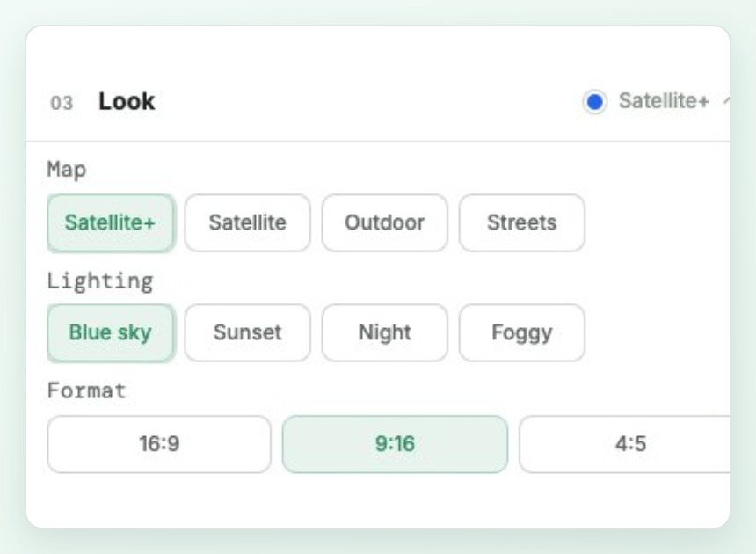Set format to 16:9

click(x=159, y=444)
